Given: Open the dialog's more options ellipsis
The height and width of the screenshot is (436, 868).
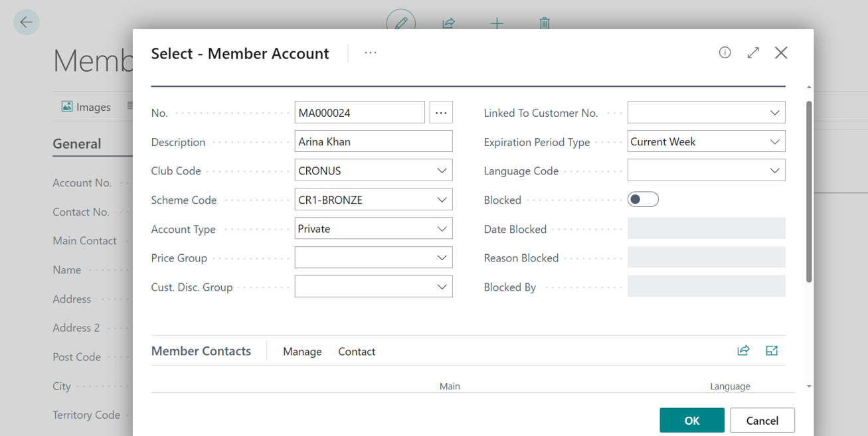Looking at the screenshot, I should (371, 53).
